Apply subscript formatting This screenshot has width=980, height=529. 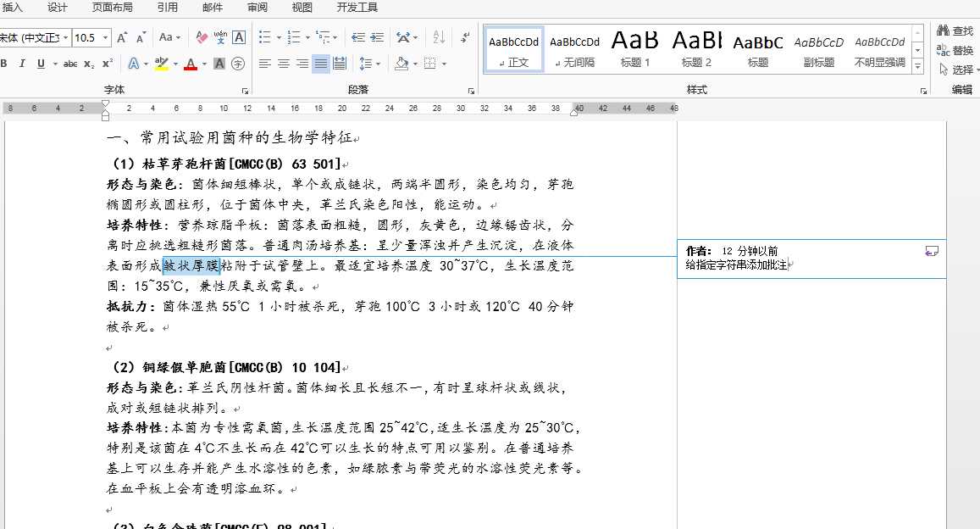click(90, 63)
